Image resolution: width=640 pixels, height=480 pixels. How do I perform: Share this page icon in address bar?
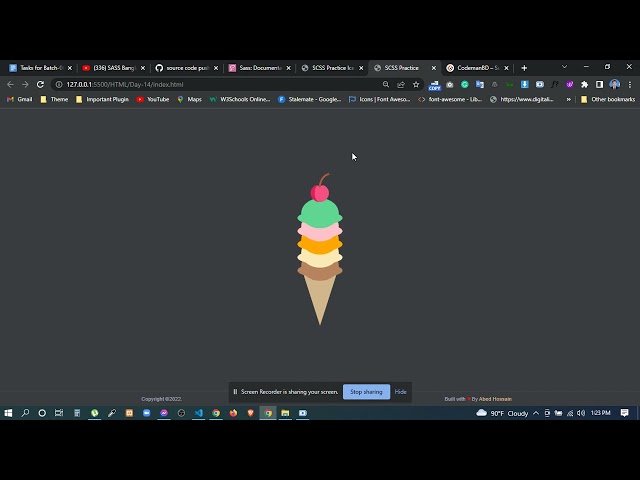401,84
